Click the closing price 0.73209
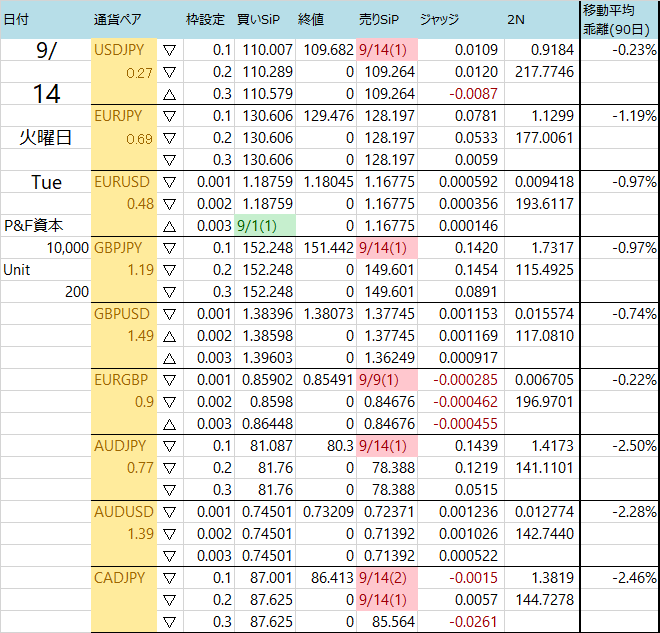The height and width of the screenshot is (633, 660). tap(328, 512)
